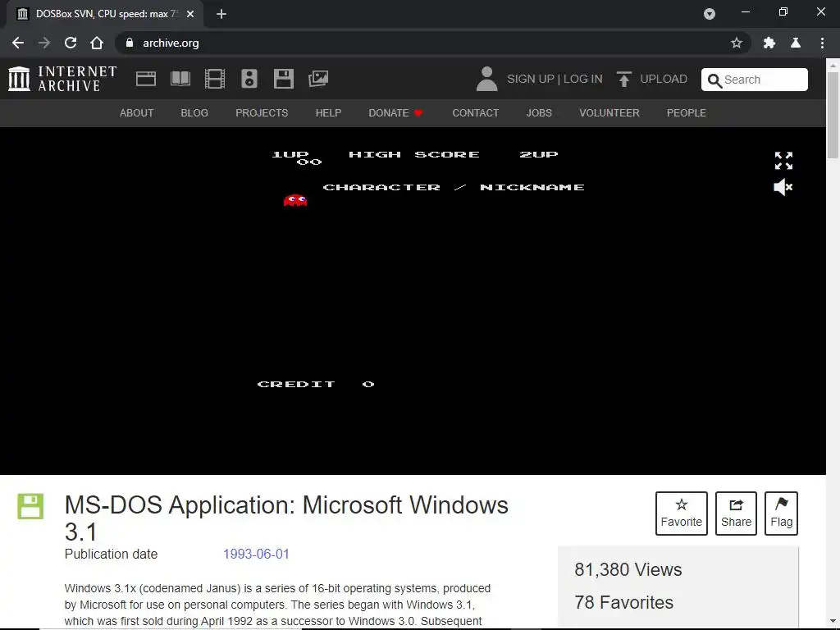Open the Web (Wayback) section icon
Screen dimensions: 840x630
[x=146, y=79]
